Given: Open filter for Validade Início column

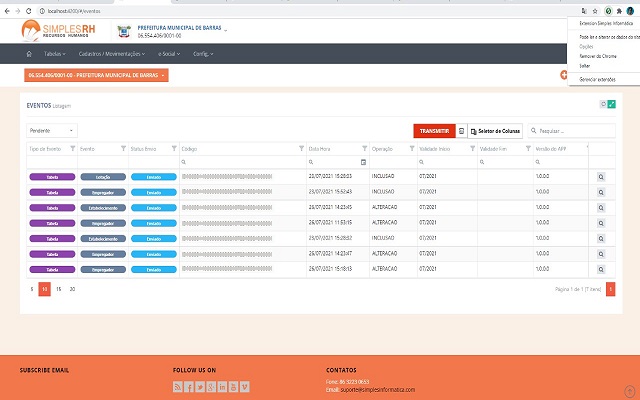Looking at the screenshot, I should click(472, 149).
